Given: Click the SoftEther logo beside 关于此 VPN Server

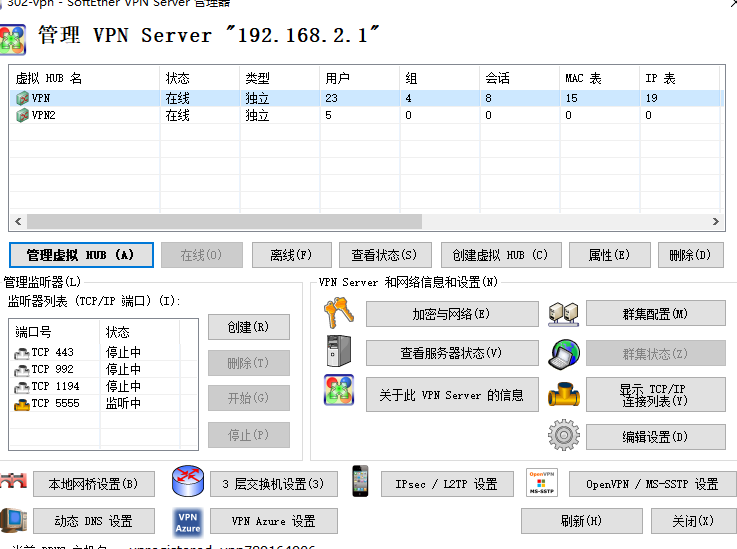Looking at the screenshot, I should (338, 390).
